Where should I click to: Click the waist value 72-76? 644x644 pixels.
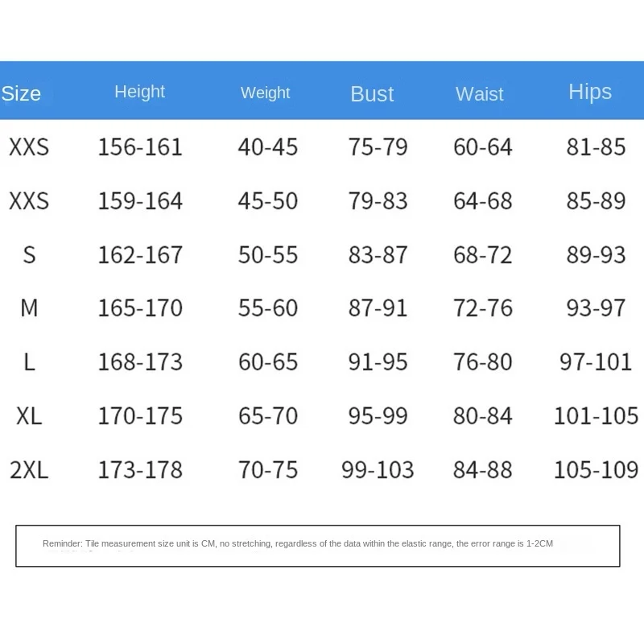point(482,308)
